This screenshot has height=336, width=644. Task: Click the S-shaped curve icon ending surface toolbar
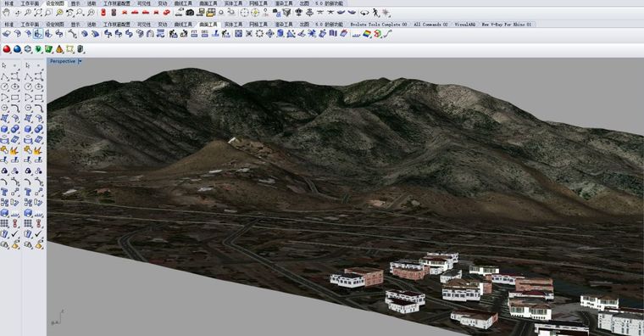pos(388,34)
